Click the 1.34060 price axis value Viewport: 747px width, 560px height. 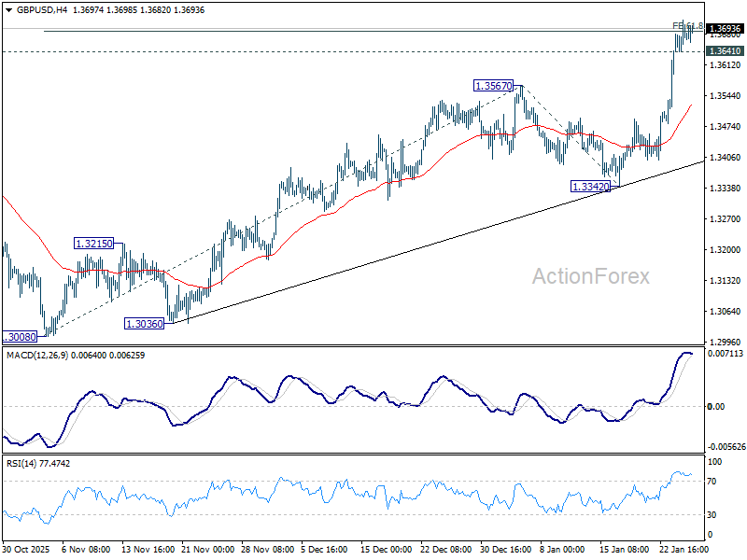click(726, 158)
